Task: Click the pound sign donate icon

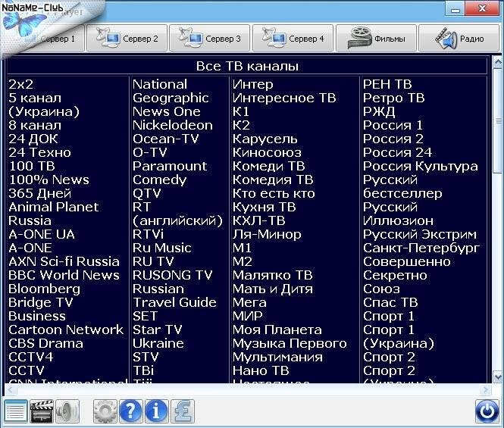Action: coord(182,411)
